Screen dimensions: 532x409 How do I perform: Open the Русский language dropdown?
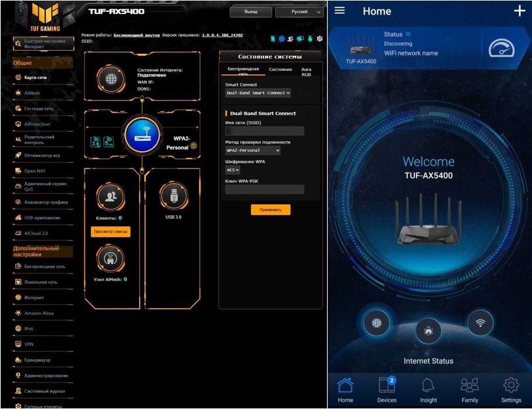pyautogui.click(x=299, y=12)
